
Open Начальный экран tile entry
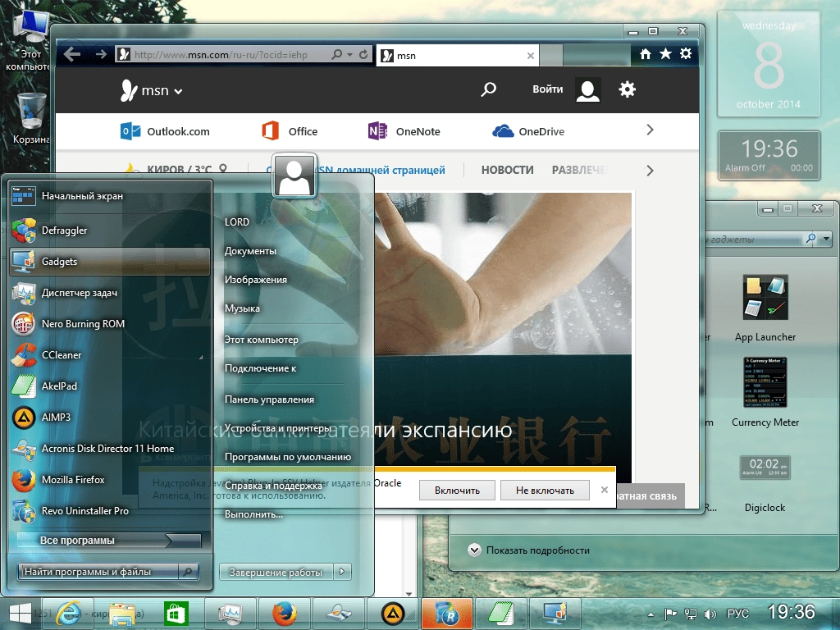coord(110,196)
